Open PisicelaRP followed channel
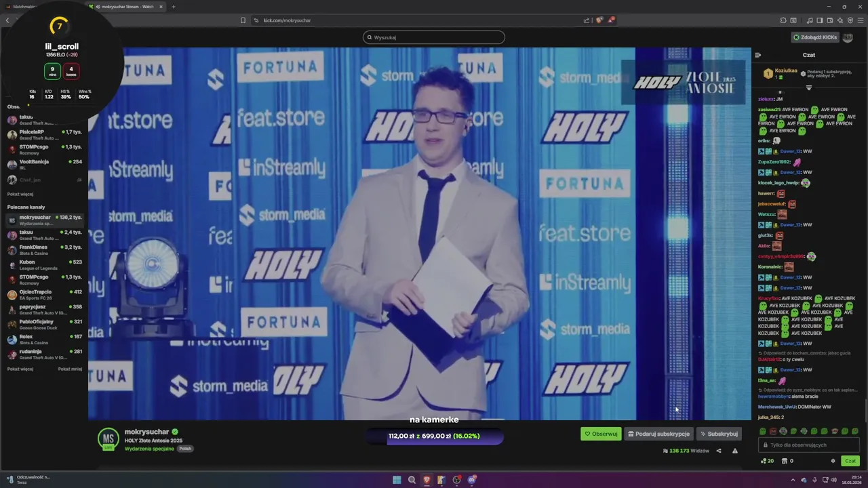Screen dimensions: 868x488 coord(44,135)
